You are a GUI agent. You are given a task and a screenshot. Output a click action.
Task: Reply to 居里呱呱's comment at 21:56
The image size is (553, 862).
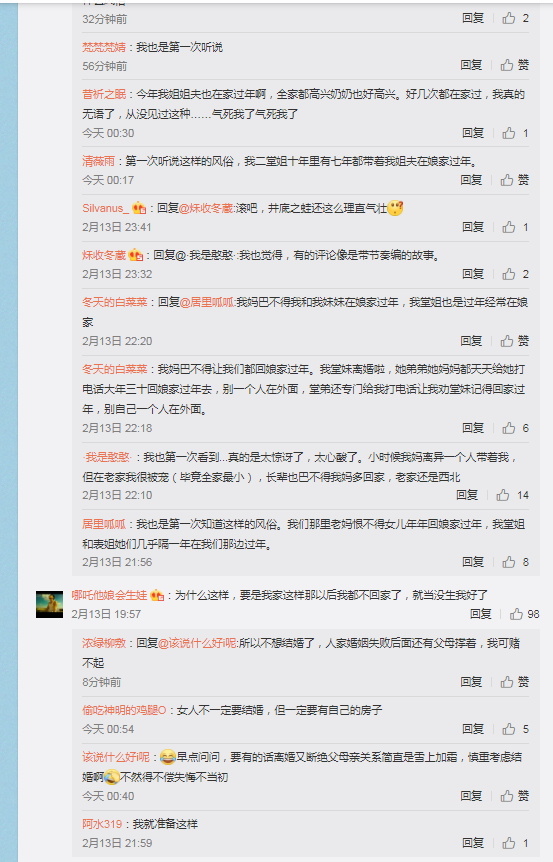tap(473, 562)
